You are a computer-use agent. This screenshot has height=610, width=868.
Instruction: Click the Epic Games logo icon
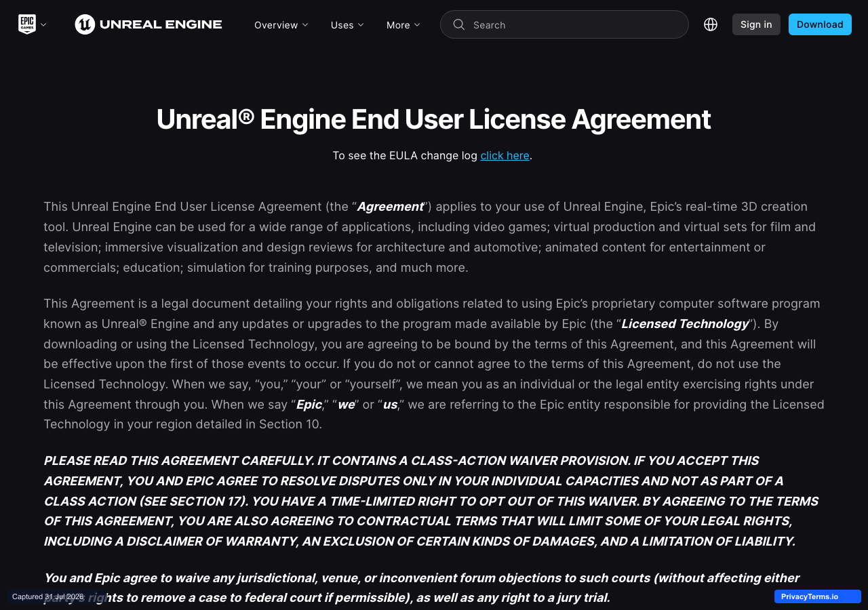pos(26,24)
